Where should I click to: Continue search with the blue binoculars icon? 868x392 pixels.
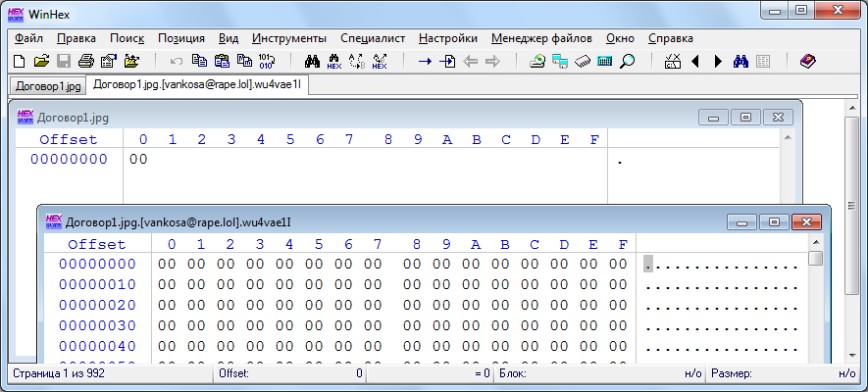740,62
